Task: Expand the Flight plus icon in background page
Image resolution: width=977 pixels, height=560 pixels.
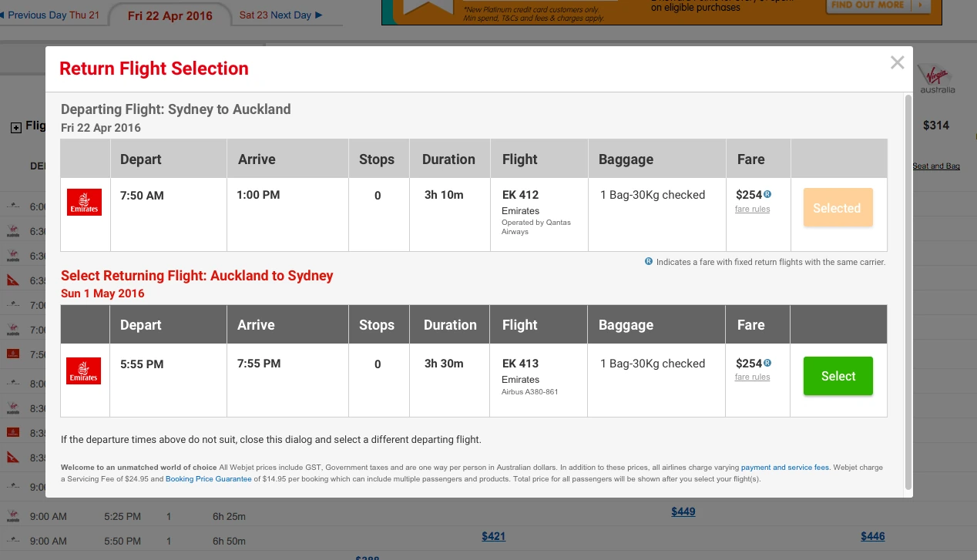Action: 15,128
